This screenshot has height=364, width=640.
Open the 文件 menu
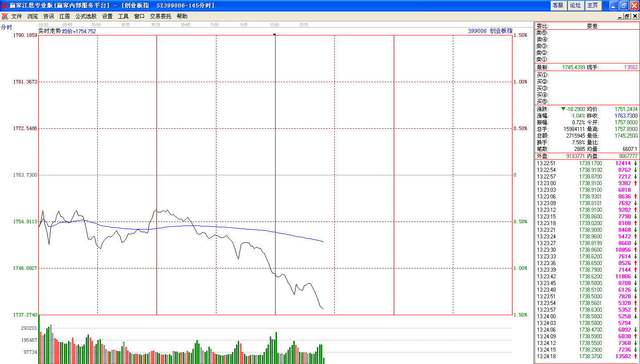click(x=17, y=16)
